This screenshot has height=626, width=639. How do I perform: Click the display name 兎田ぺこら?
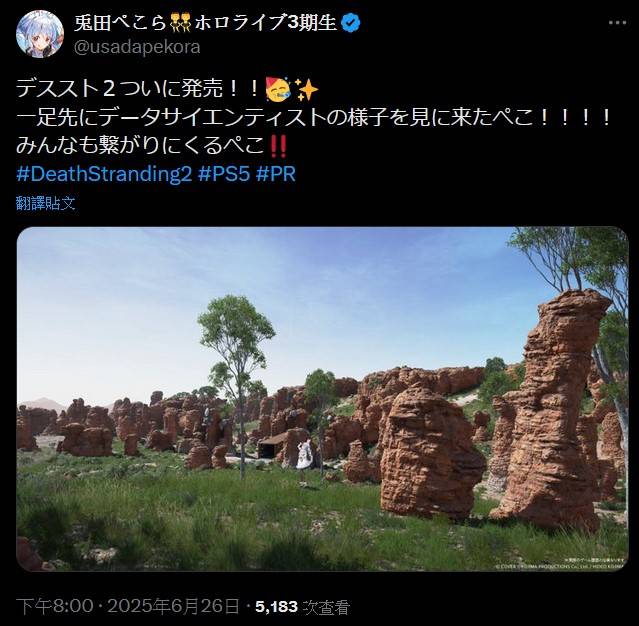tap(121, 23)
